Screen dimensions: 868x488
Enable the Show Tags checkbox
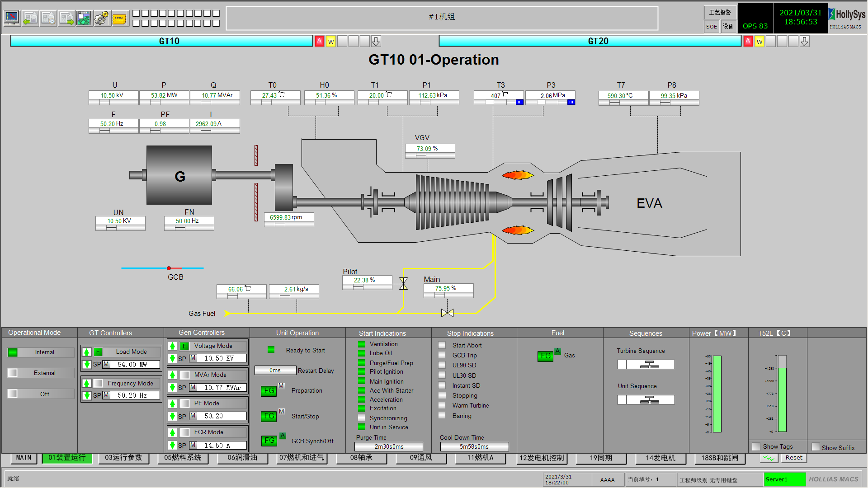tap(756, 446)
